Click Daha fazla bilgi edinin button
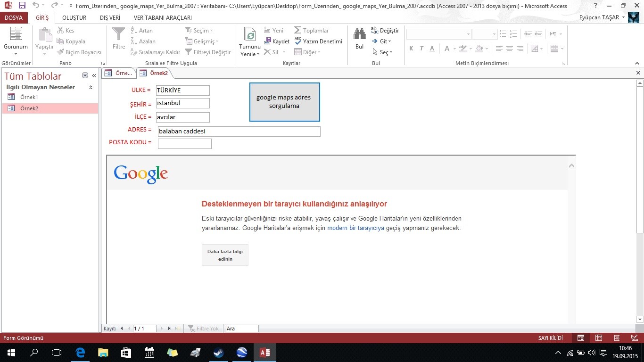644x362 pixels. point(225,255)
